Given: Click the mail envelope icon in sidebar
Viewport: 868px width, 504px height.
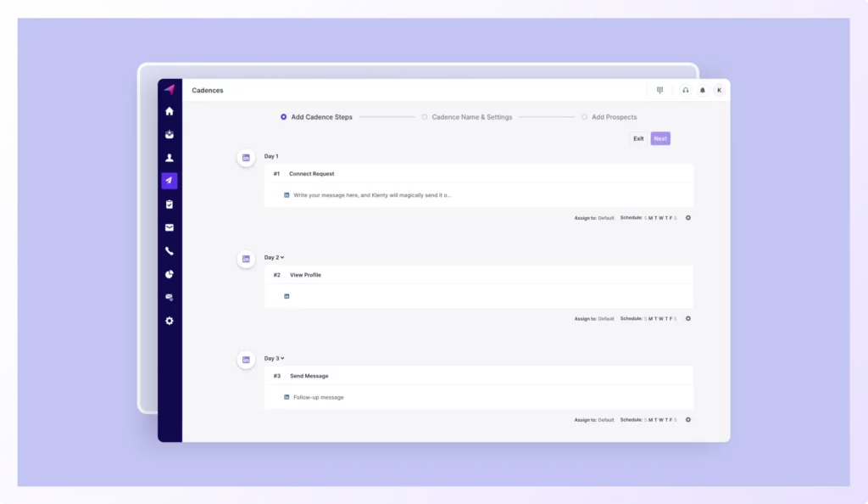Looking at the screenshot, I should (x=170, y=227).
